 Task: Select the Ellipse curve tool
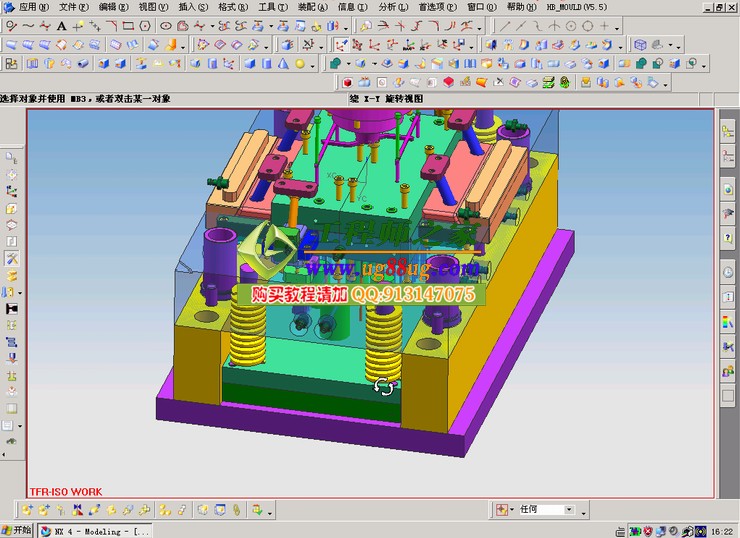pos(165,25)
